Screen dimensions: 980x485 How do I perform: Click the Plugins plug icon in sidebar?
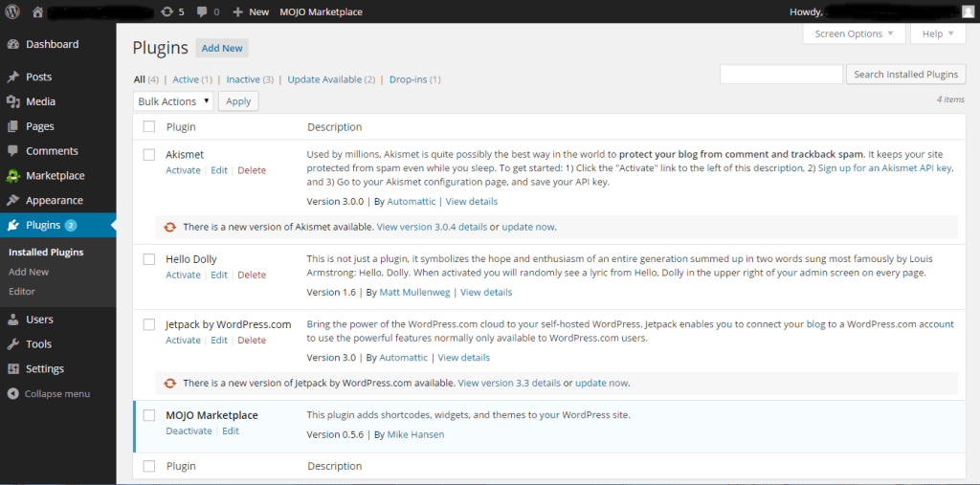point(12,225)
